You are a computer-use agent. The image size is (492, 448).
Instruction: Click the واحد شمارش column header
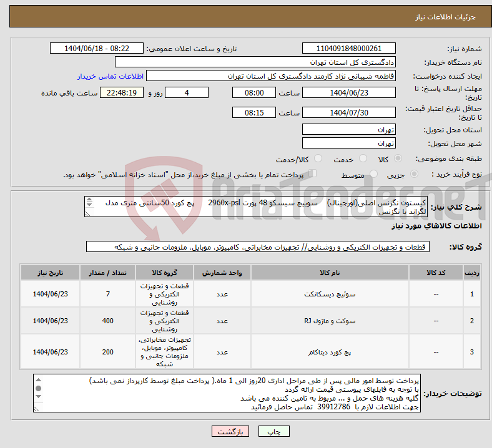(222, 273)
